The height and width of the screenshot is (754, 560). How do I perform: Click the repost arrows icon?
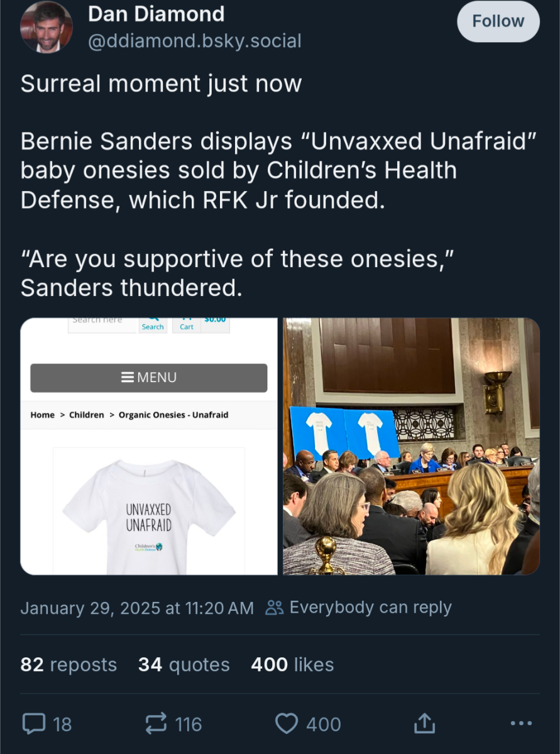point(156,724)
